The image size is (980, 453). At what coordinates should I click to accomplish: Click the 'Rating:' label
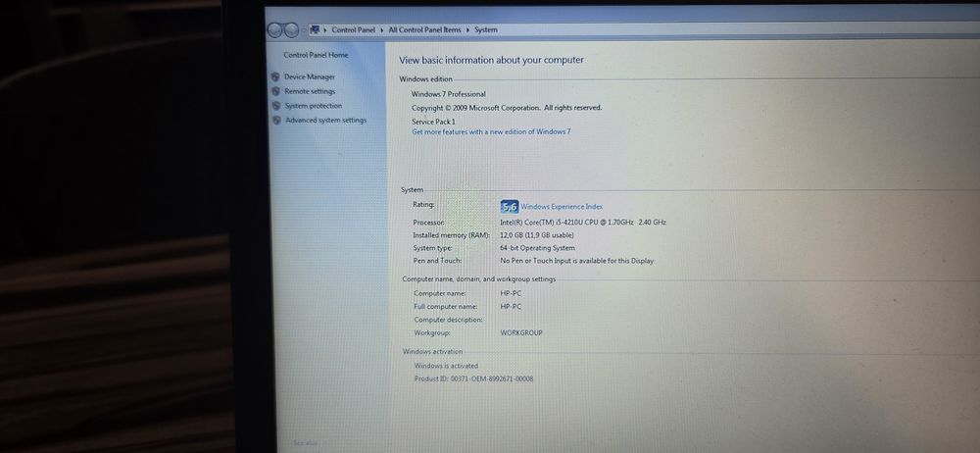click(423, 205)
